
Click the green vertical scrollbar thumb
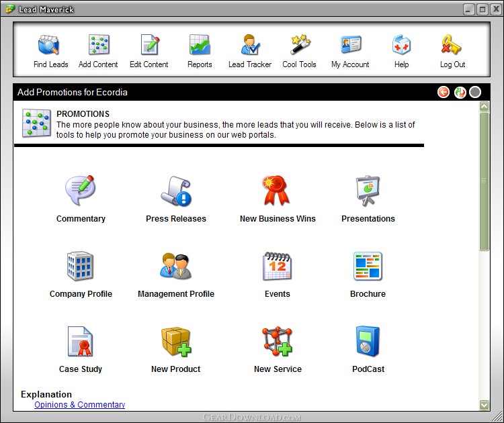484,181
